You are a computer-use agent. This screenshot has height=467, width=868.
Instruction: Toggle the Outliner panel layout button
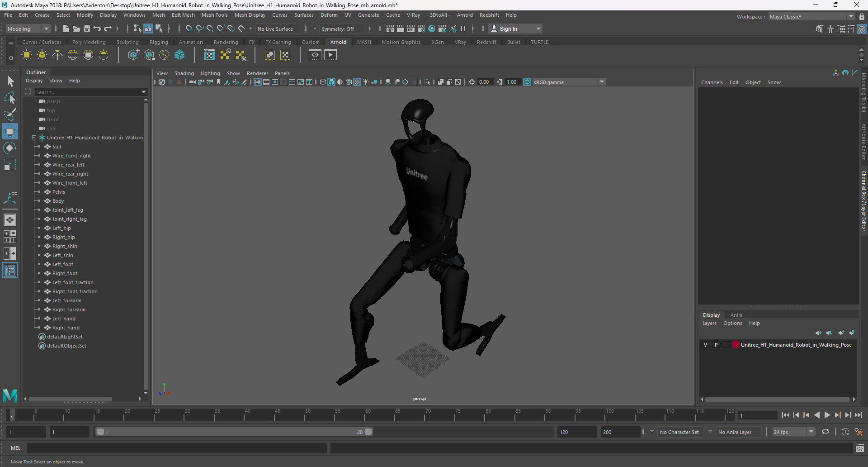click(x=10, y=270)
